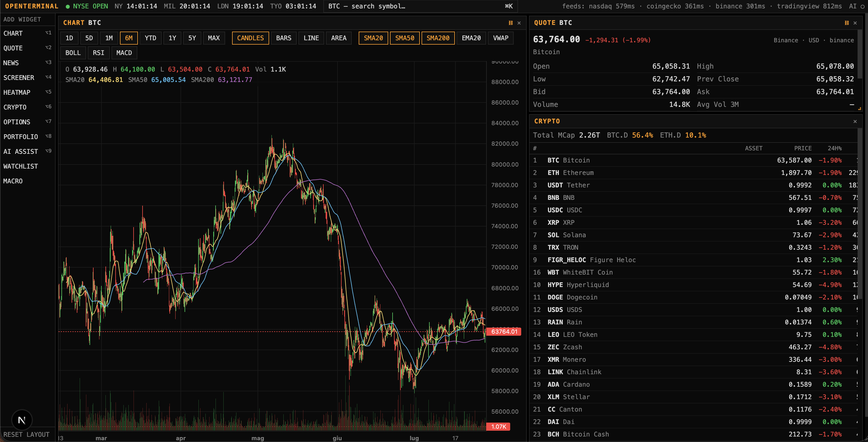Set chart range to 1M
This screenshot has width=868, height=442.
pos(109,38)
